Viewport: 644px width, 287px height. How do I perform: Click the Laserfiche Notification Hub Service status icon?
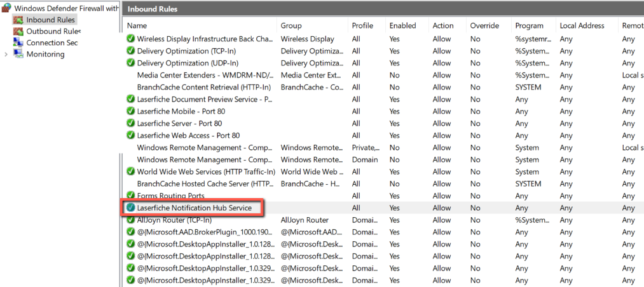tap(131, 208)
